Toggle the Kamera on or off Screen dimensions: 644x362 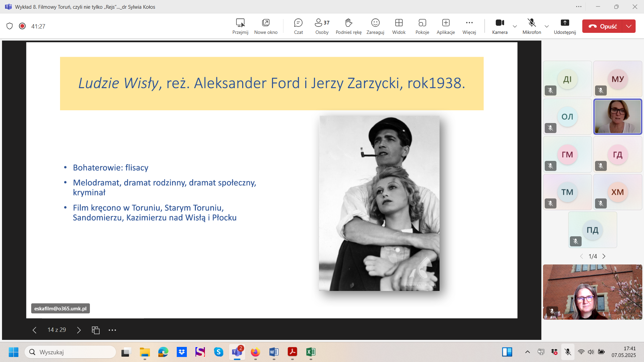coord(500,26)
